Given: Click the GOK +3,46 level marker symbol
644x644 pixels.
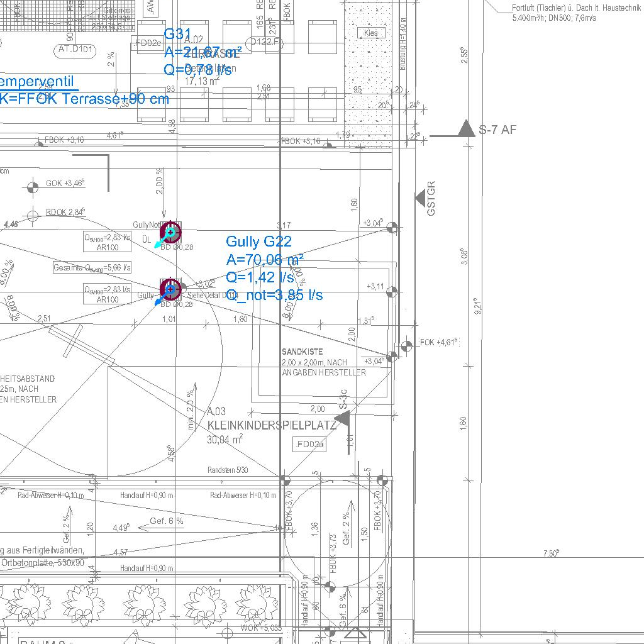Looking at the screenshot, I should [x=33, y=187].
